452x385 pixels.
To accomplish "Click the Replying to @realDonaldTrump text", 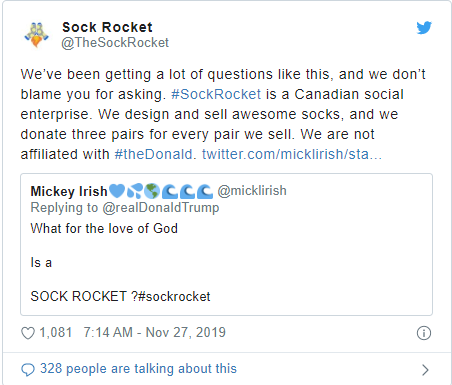I will [125, 208].
